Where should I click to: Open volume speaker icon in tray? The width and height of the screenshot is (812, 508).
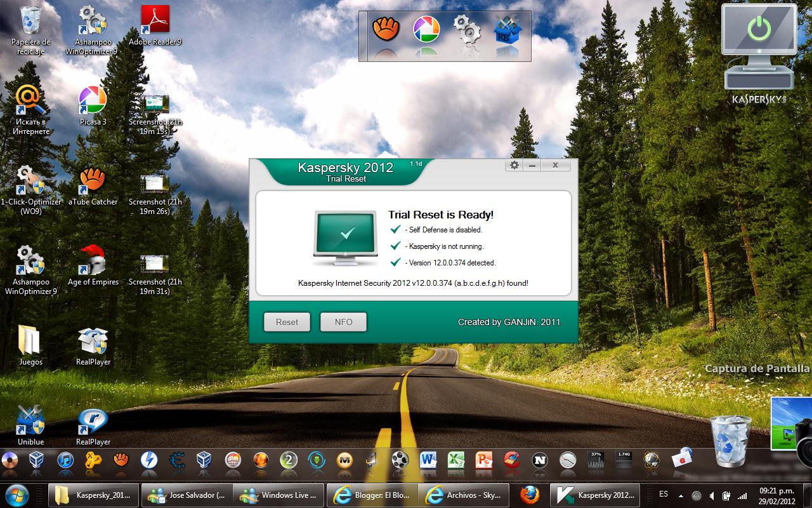point(713,495)
